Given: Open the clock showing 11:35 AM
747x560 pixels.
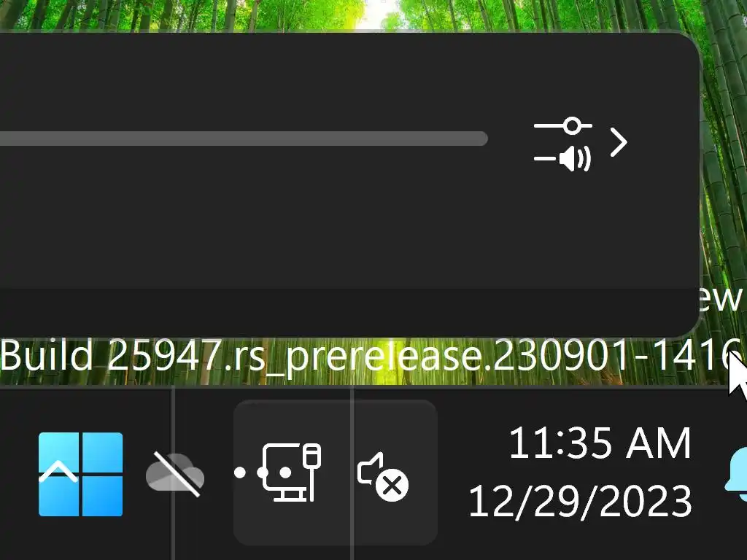Looking at the screenshot, I should 600,443.
